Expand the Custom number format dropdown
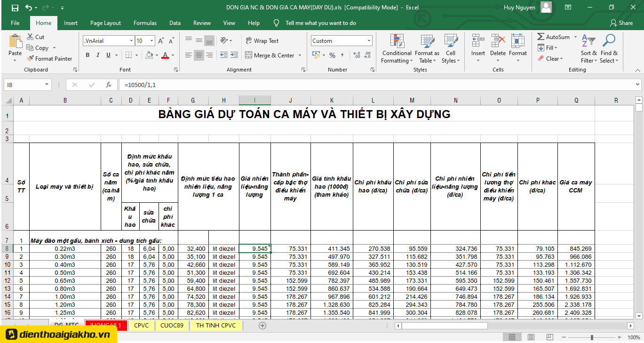644x343 pixels. click(369, 41)
